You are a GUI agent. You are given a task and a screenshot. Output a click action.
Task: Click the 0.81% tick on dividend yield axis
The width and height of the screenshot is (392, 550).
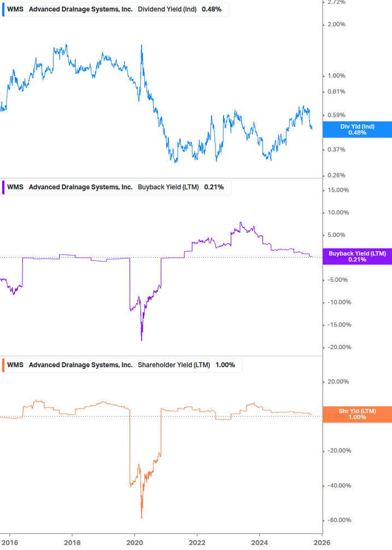[x=336, y=91]
